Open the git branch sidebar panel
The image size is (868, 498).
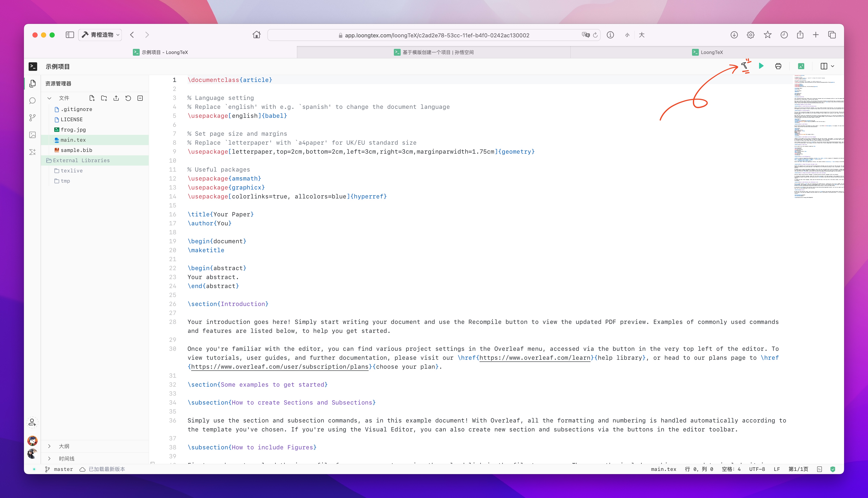32,118
